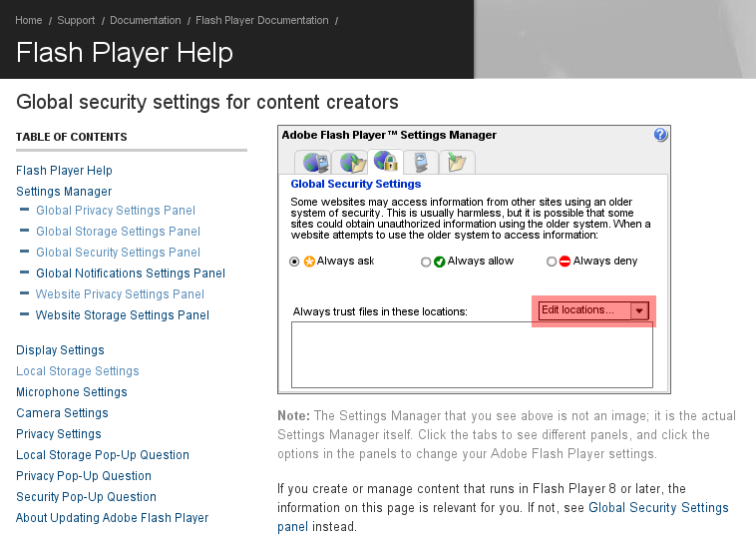Viewport: 756px width, 550px height.
Task: Open Local Storage Pop-Up Question link
Action: click(103, 455)
